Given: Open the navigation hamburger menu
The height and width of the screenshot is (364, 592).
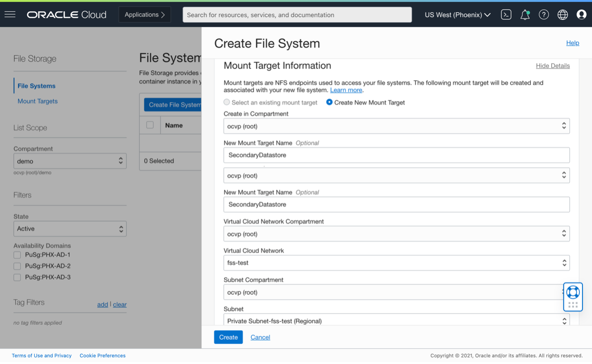Looking at the screenshot, I should pos(10,14).
